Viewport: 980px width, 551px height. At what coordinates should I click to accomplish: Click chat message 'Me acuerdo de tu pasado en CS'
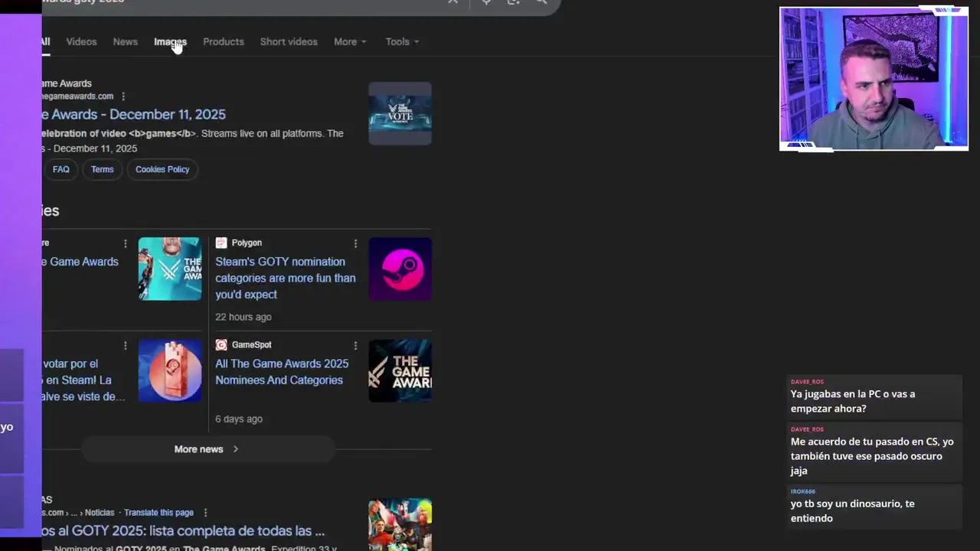click(x=875, y=451)
